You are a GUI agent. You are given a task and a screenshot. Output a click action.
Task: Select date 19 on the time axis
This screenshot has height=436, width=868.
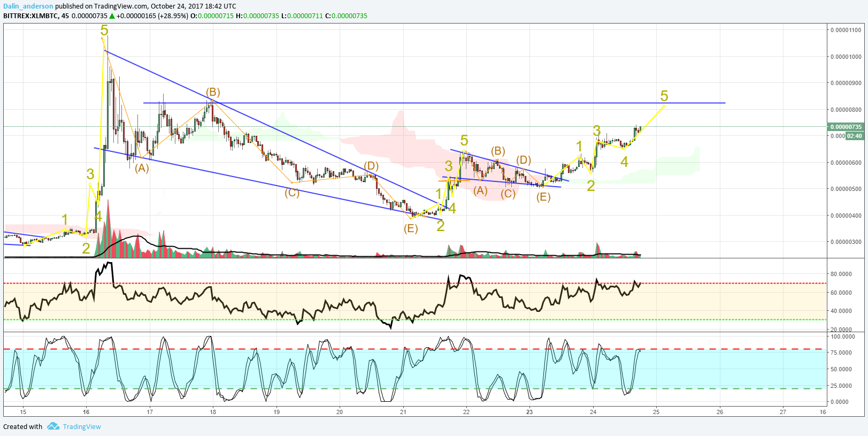(x=276, y=412)
